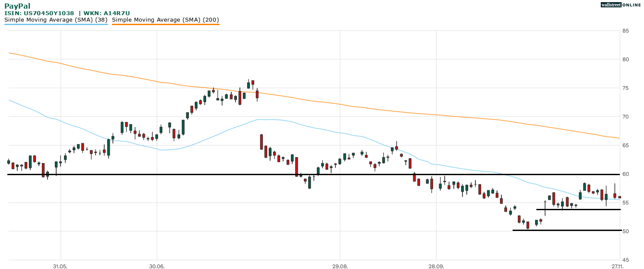The height and width of the screenshot is (269, 644).
Task: Click the wallstreet ONLINE logo
Action: click(x=621, y=5)
